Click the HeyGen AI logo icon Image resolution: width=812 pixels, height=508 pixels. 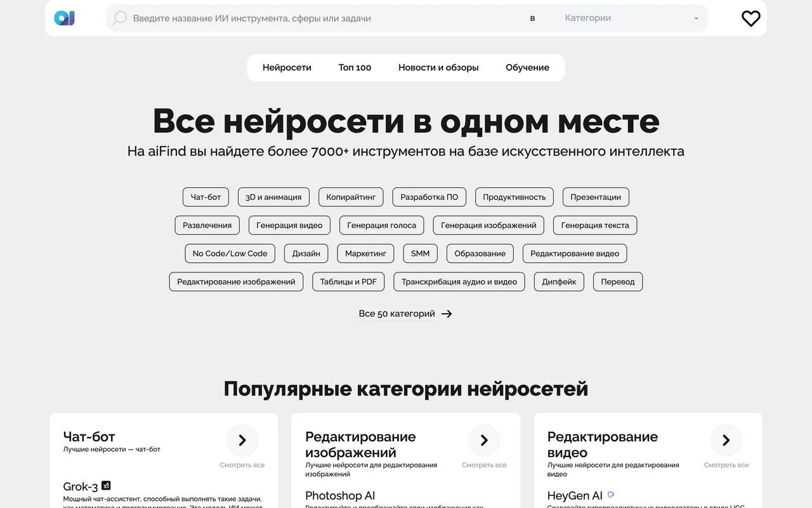(x=611, y=495)
